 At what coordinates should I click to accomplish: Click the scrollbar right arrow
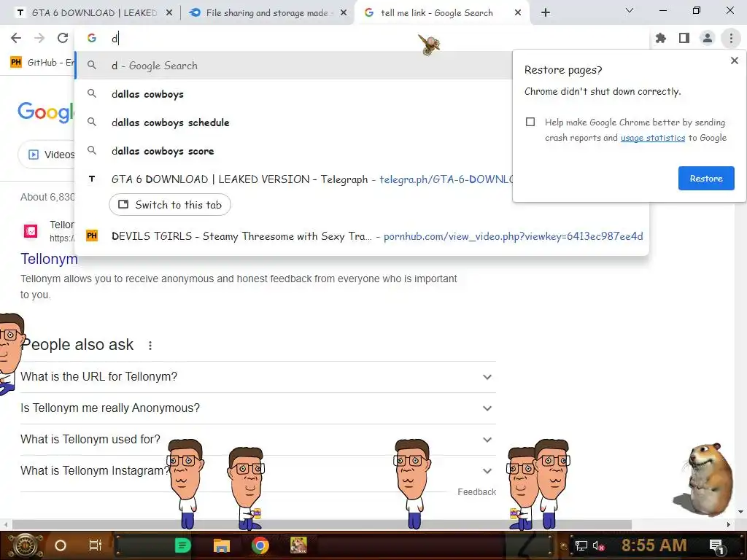point(729,525)
